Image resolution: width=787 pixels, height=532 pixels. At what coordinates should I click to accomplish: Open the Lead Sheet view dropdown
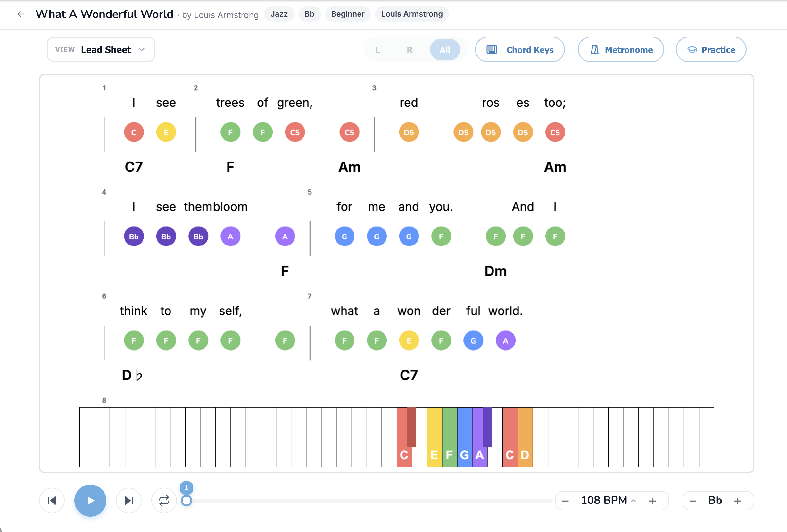[101, 49]
